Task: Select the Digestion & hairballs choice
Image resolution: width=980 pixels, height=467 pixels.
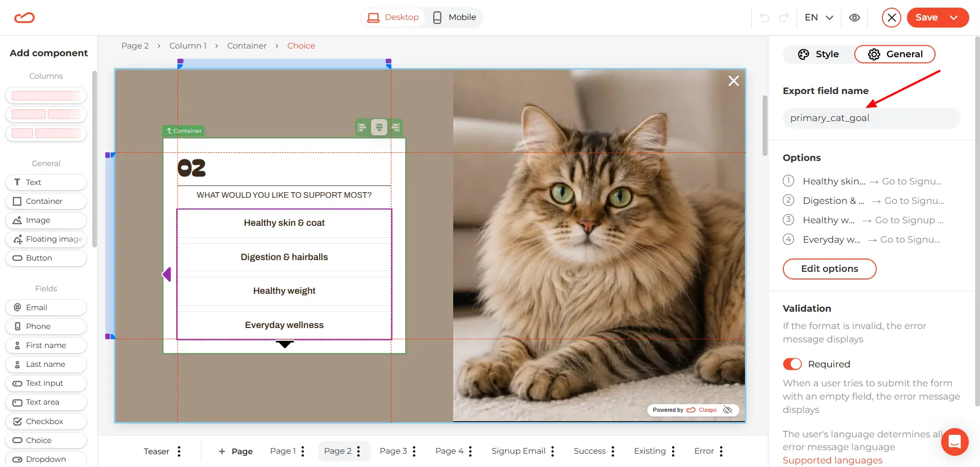Action: [x=284, y=257]
